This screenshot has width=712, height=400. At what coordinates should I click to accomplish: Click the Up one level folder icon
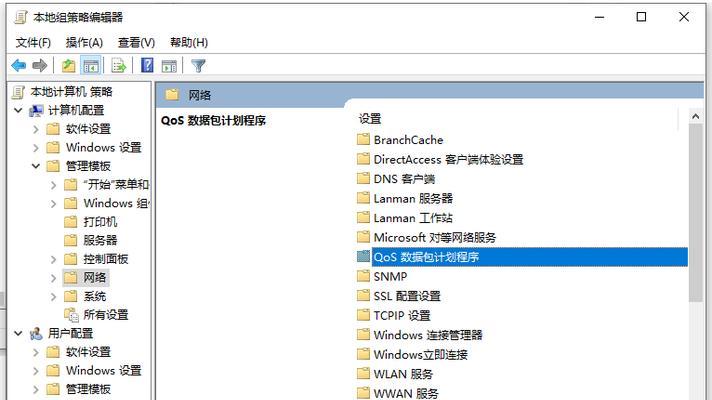point(69,66)
